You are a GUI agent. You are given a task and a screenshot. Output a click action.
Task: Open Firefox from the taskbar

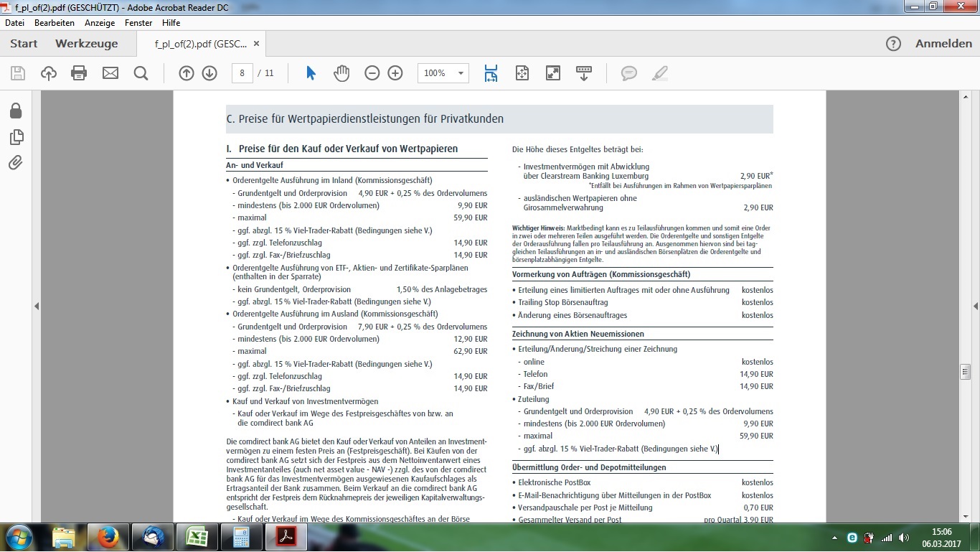[x=108, y=538]
